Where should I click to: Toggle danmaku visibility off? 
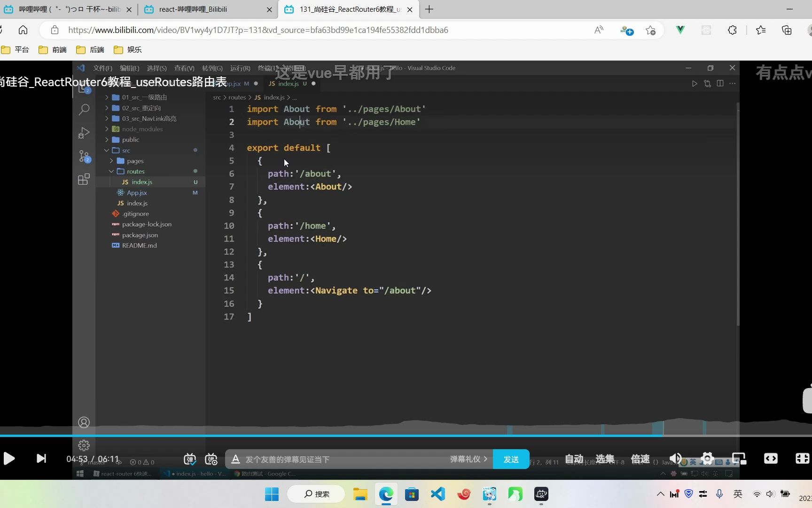pyautogui.click(x=190, y=460)
